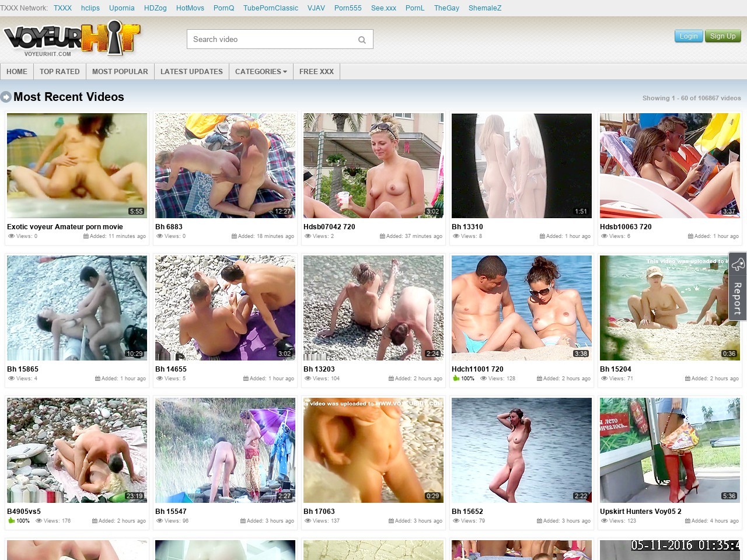Click thumbs-up rating icon under Hdch11001 720
The height and width of the screenshot is (560, 747).
[456, 379]
